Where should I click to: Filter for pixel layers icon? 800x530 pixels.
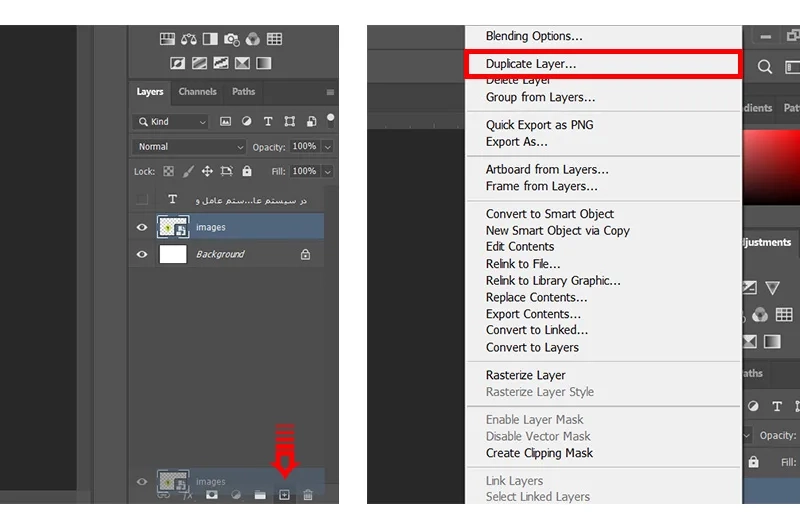(x=225, y=121)
